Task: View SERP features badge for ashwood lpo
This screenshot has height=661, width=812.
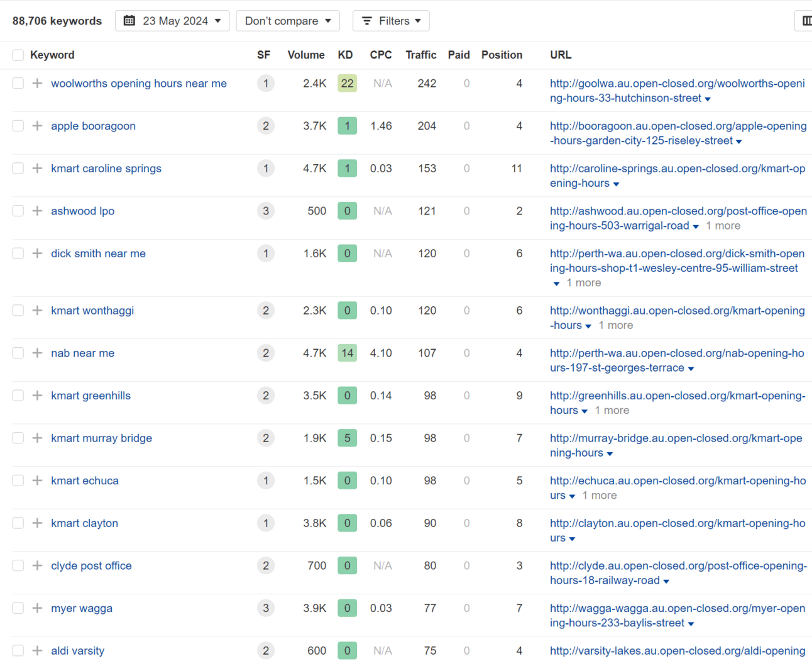Action: [266, 211]
